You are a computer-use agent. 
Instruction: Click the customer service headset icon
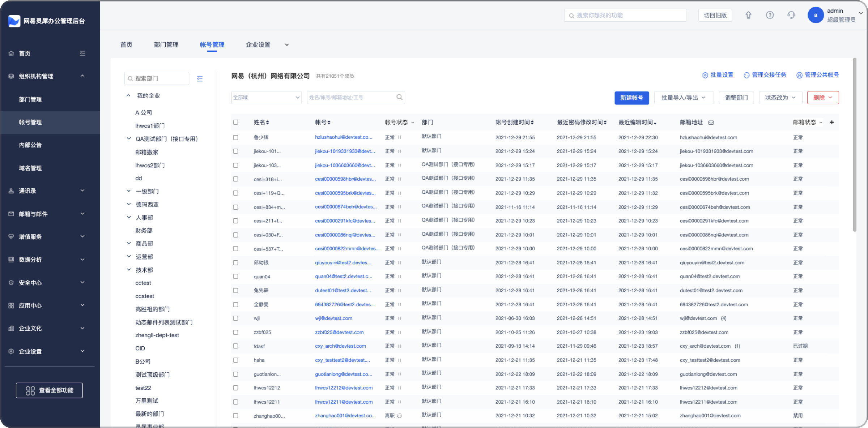click(791, 15)
